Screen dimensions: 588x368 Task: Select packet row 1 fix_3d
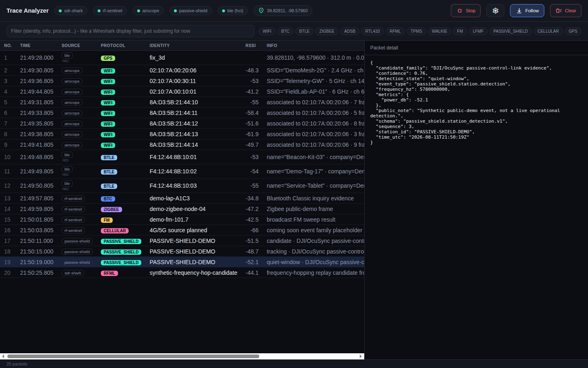(182, 58)
